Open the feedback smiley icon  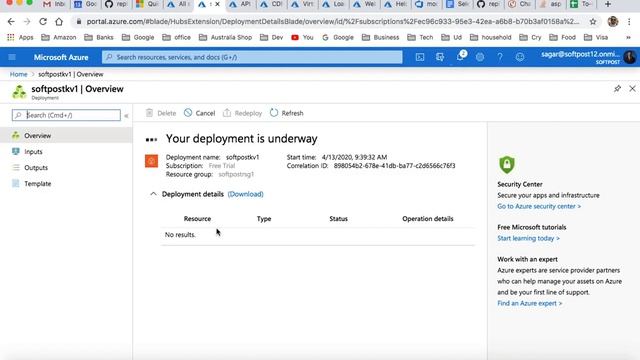pos(520,57)
